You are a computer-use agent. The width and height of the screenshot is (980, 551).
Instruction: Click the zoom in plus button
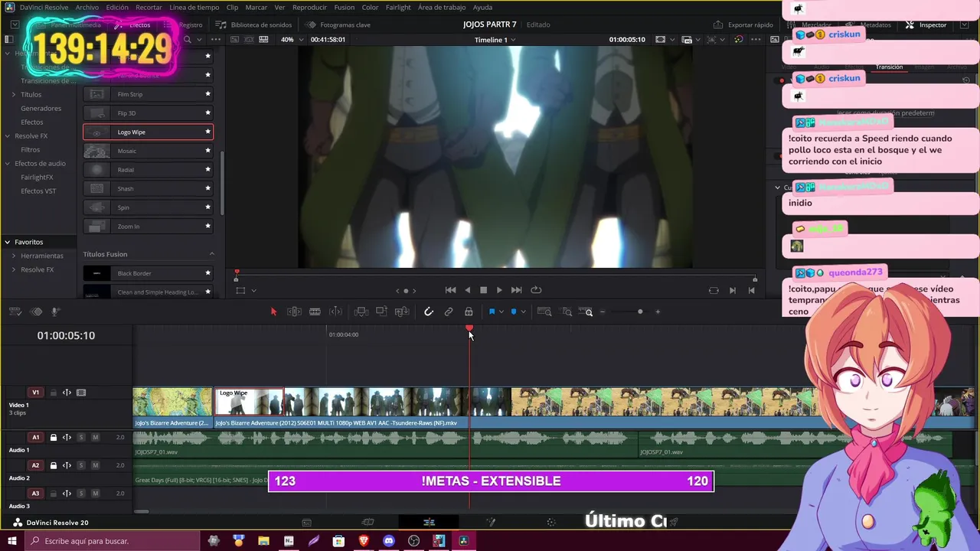click(x=658, y=311)
